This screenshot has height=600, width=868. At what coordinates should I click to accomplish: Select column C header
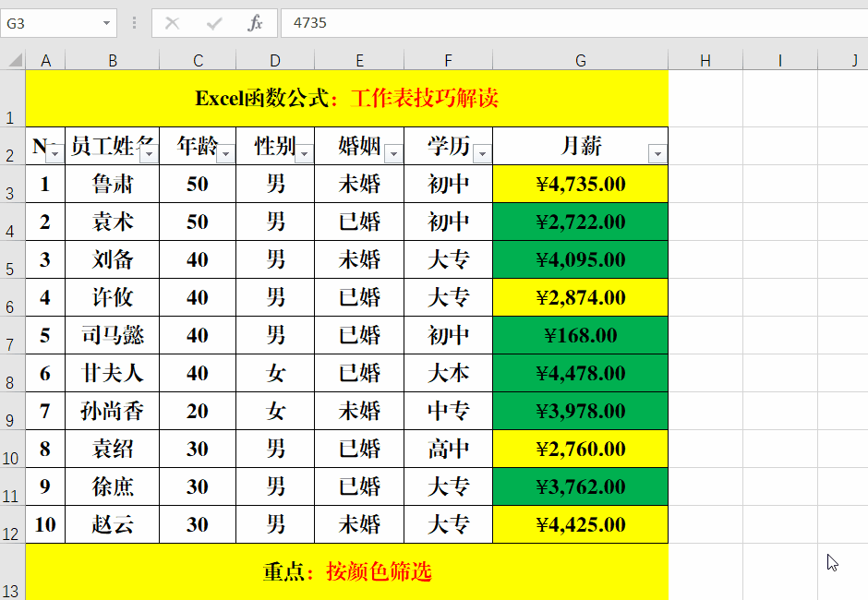pos(198,60)
